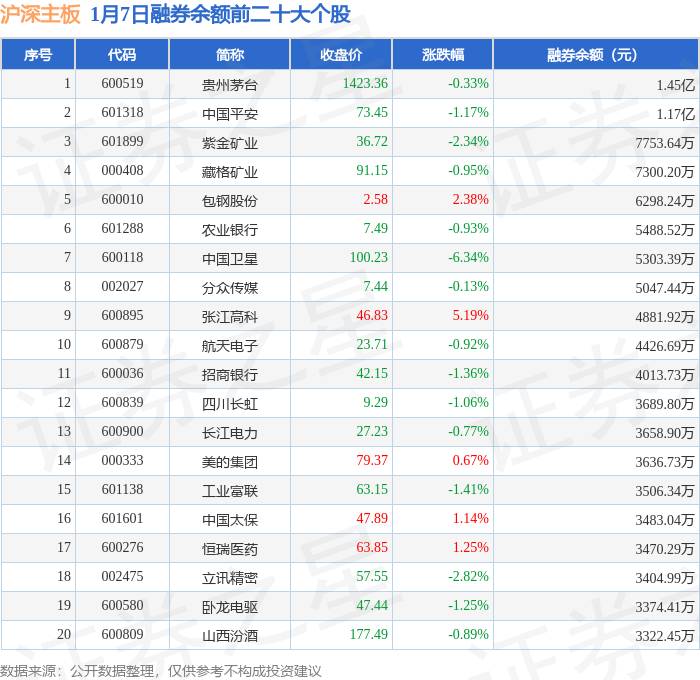Screen dimensions: 700x680
Task: Select stock name 长江电力
Action: click(229, 433)
